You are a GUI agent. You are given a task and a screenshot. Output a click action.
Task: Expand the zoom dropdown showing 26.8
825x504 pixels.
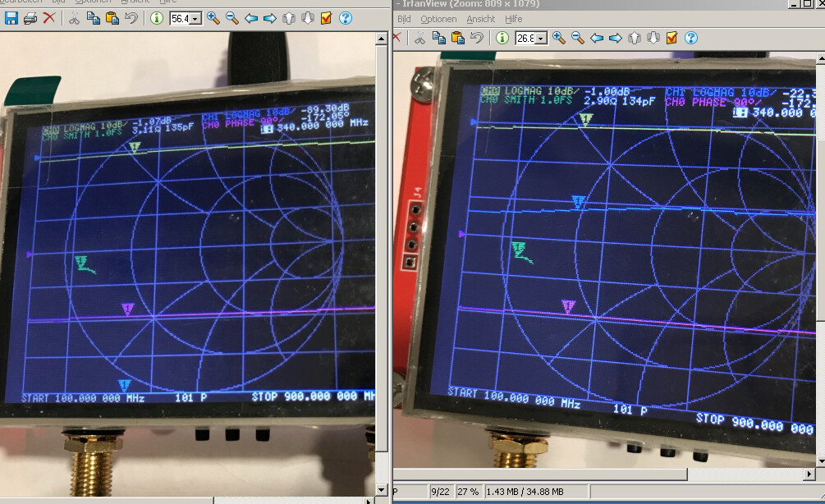pos(541,39)
